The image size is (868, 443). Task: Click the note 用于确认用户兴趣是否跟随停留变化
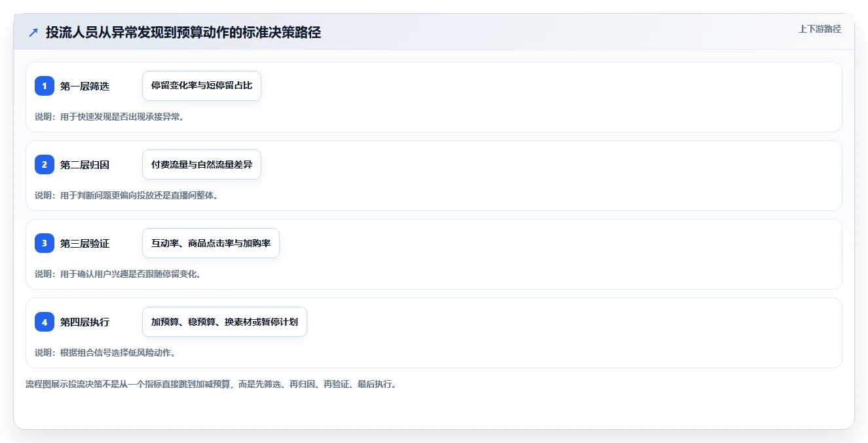[x=118, y=274]
